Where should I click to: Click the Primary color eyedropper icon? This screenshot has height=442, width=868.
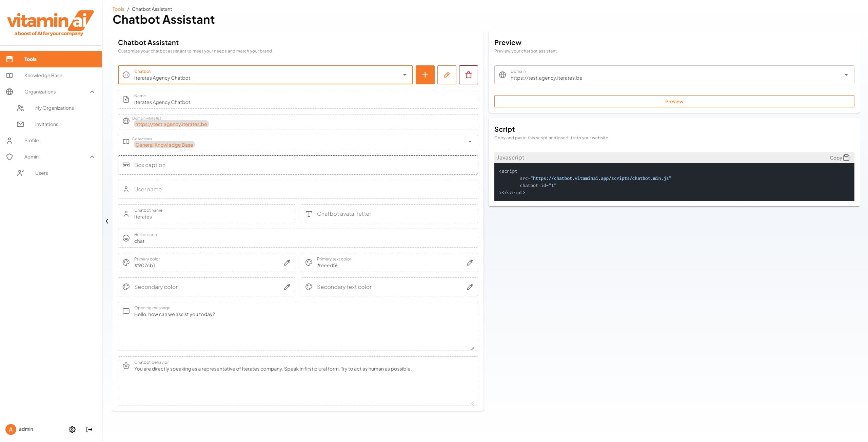coord(287,262)
